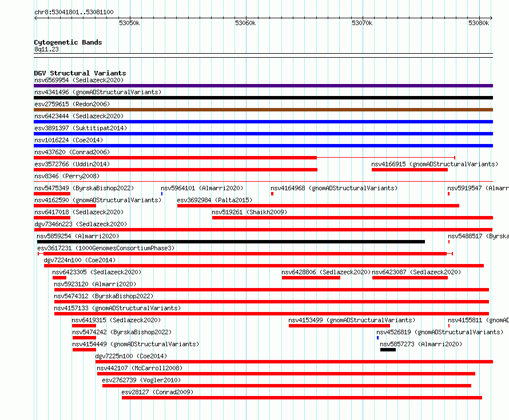Click nsv4155811 variant label
This screenshot has height=420, width=509.
(478, 320)
